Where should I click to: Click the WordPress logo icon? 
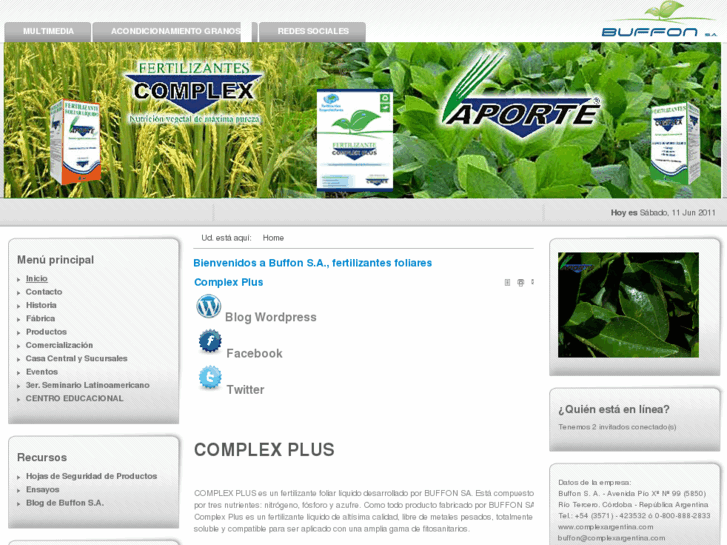click(209, 306)
